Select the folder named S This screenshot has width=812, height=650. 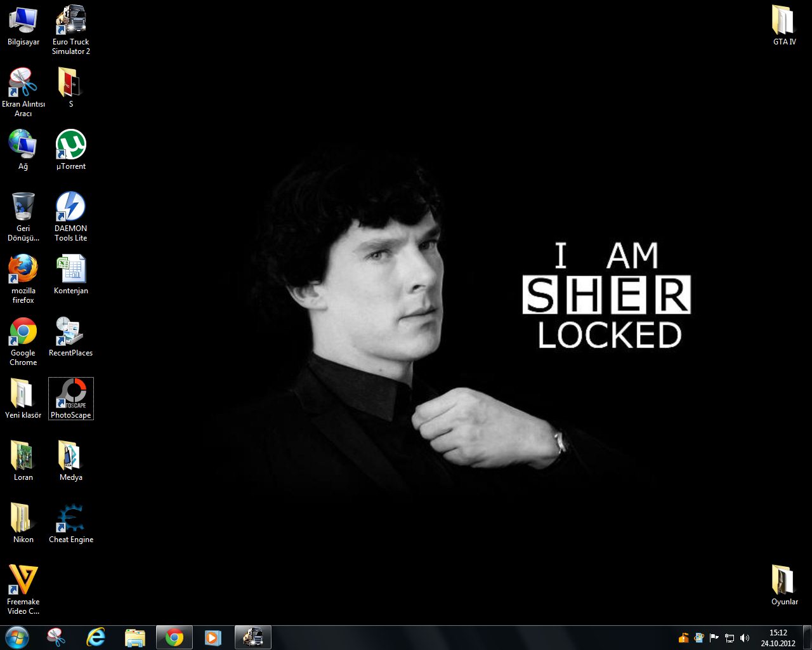(71, 87)
